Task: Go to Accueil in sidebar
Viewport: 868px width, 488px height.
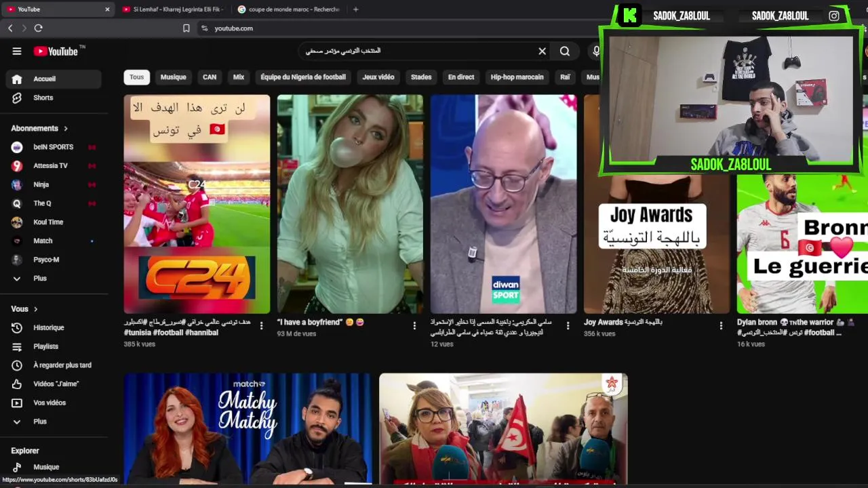Action: pos(54,79)
